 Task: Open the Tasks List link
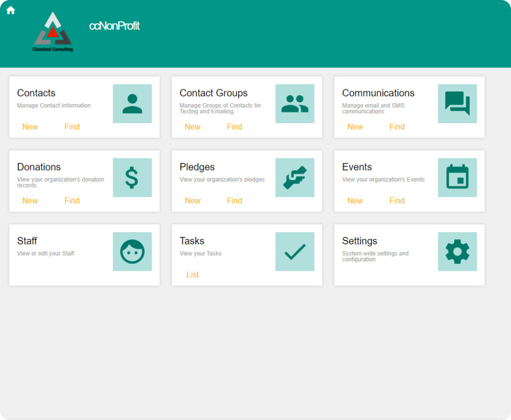tap(193, 275)
